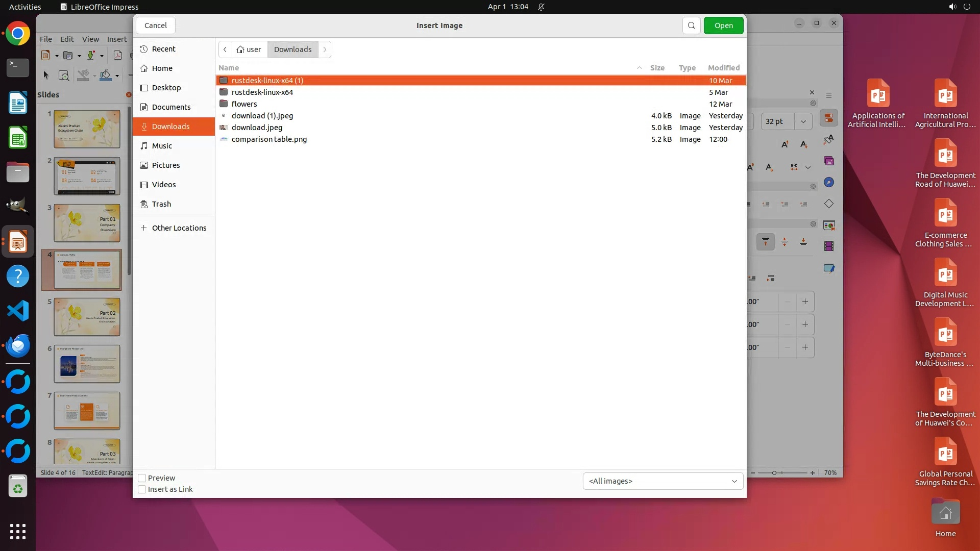
Task: Open Trash in the sidebar
Action: [161, 204]
